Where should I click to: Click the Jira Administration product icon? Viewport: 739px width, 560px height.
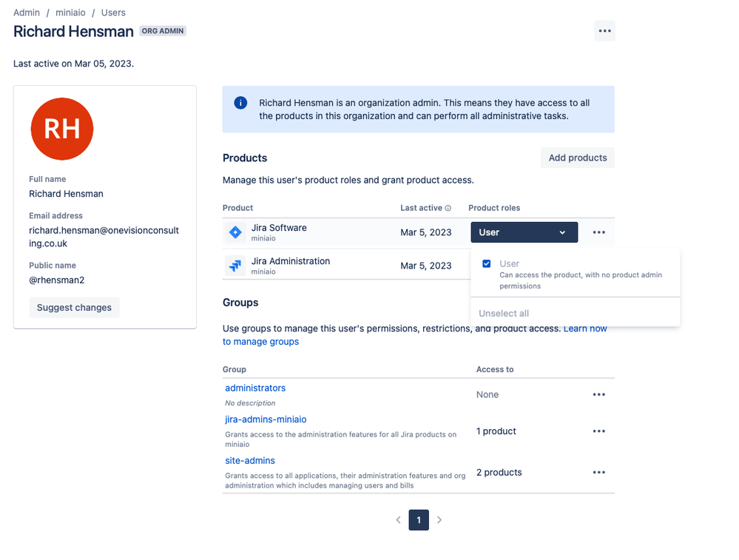(x=235, y=266)
